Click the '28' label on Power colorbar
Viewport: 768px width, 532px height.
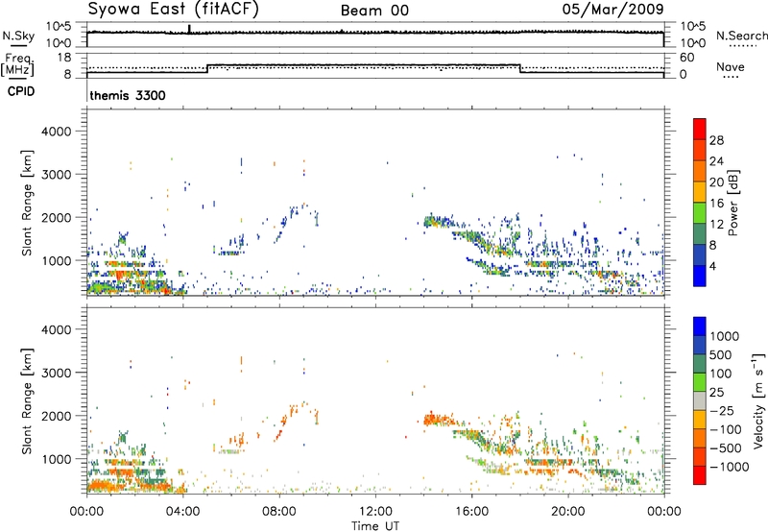point(716,140)
